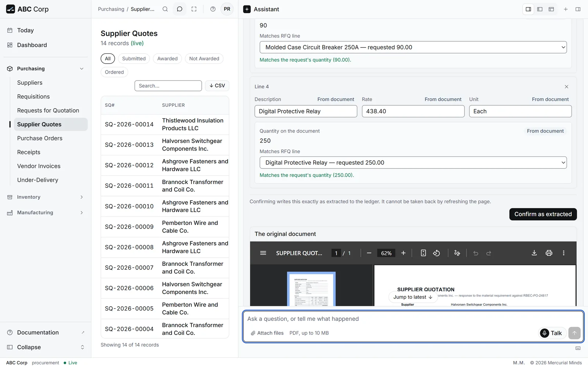This screenshot has height=368, width=588.
Task: Click the fullscreen expand icon
Action: click(x=194, y=9)
